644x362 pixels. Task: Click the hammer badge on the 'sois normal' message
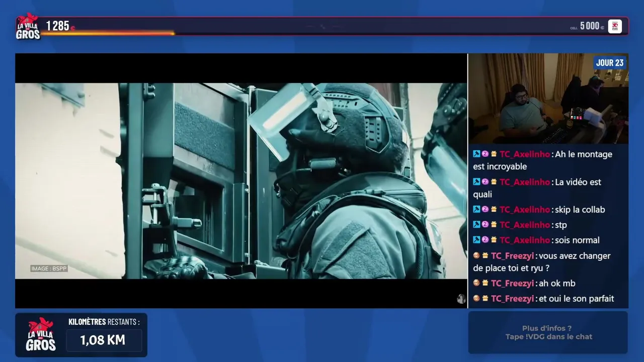tap(476, 240)
